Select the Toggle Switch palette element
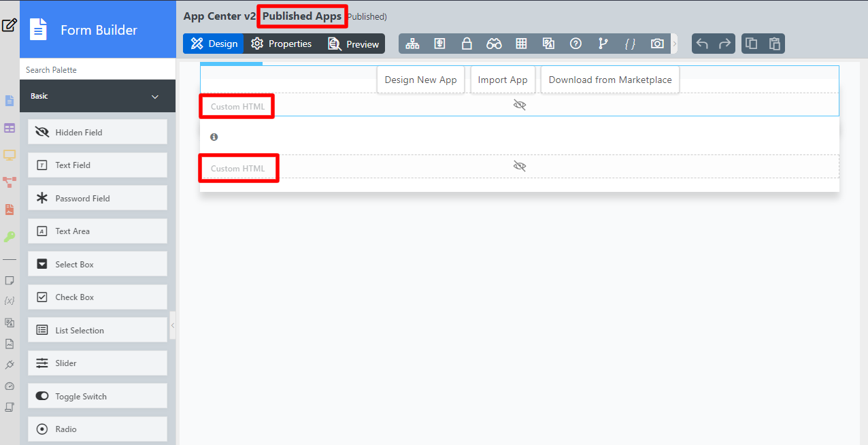This screenshot has width=868, height=445. (x=97, y=396)
